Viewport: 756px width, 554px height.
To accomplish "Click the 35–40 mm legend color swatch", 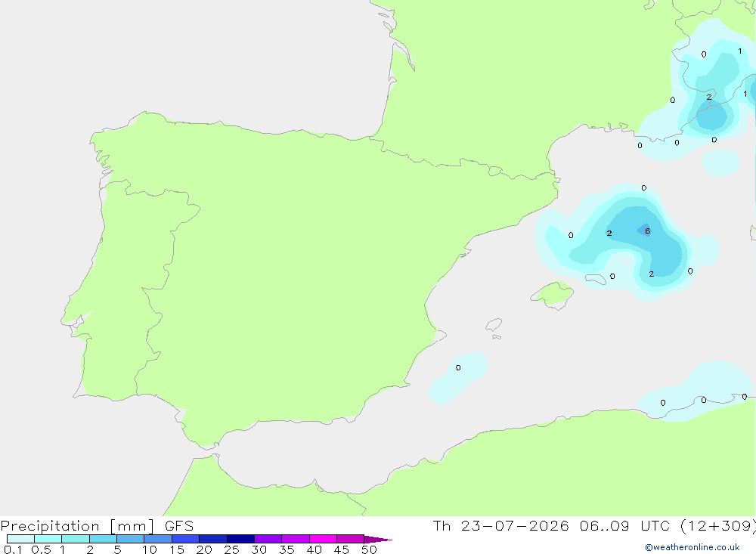I will [296, 539].
